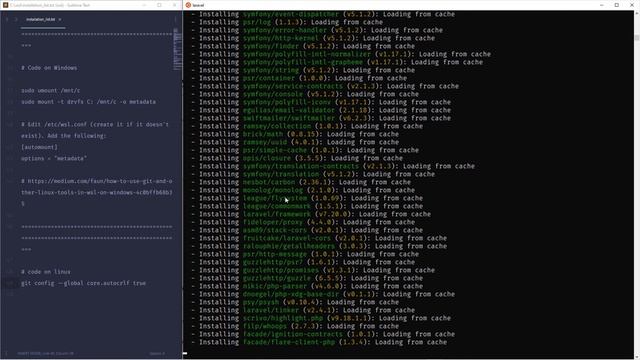Click 'symfony/polyfill-intl-normalizer' in terminal

tap(307, 54)
